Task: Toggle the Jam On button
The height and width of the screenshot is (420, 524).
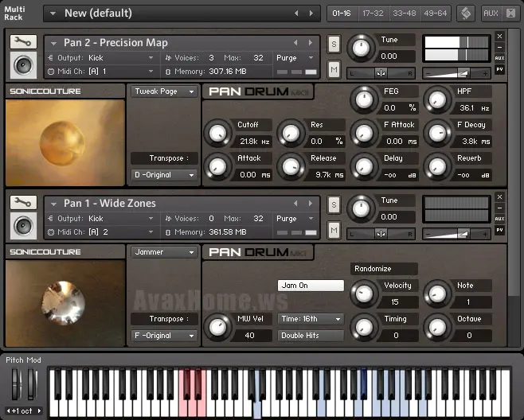Action: 311,286
